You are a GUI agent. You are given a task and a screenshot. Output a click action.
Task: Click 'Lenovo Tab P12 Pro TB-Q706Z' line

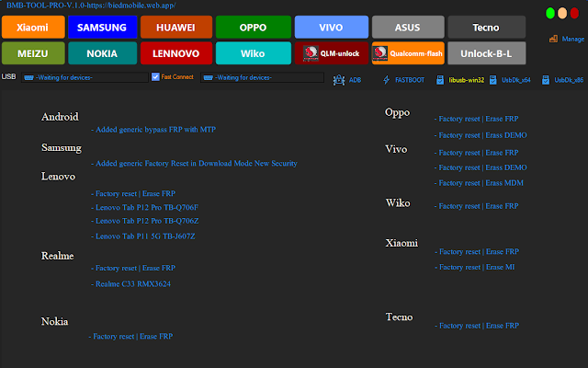[145, 221]
